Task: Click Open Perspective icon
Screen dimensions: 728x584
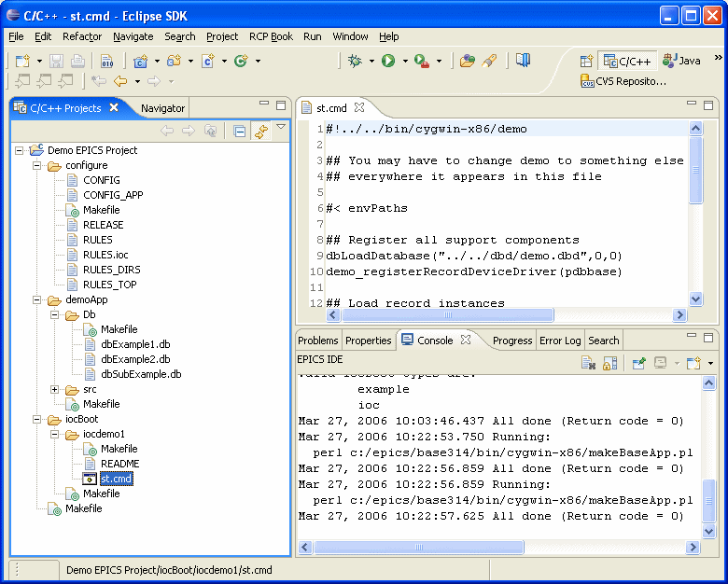Action: tap(587, 61)
